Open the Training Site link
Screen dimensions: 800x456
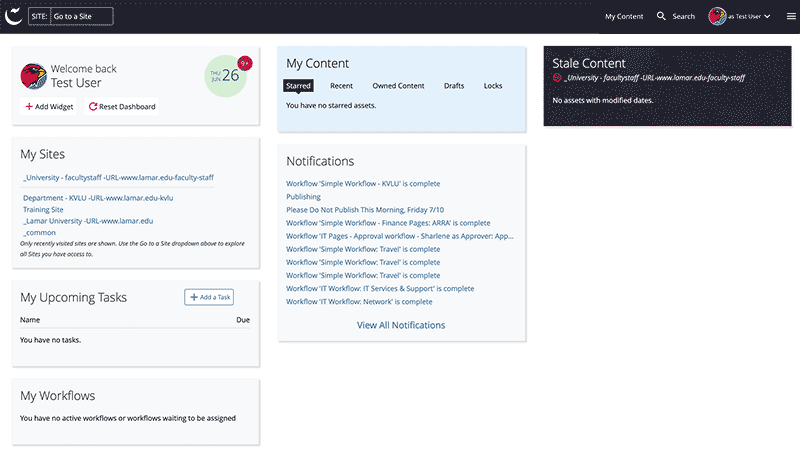coord(43,210)
